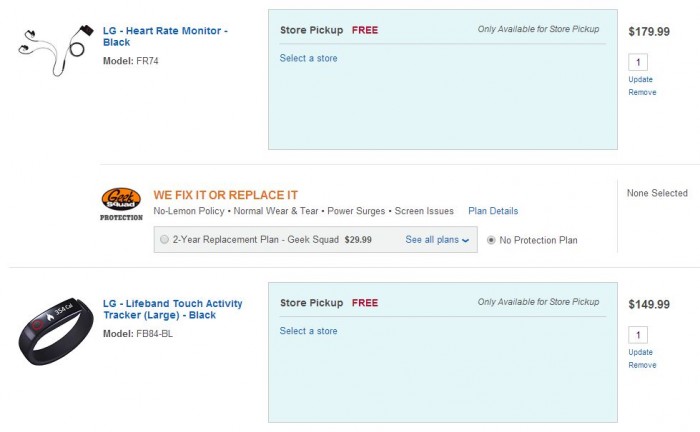The image size is (700, 432).
Task: Open the Plan Details link
Action: [493, 211]
